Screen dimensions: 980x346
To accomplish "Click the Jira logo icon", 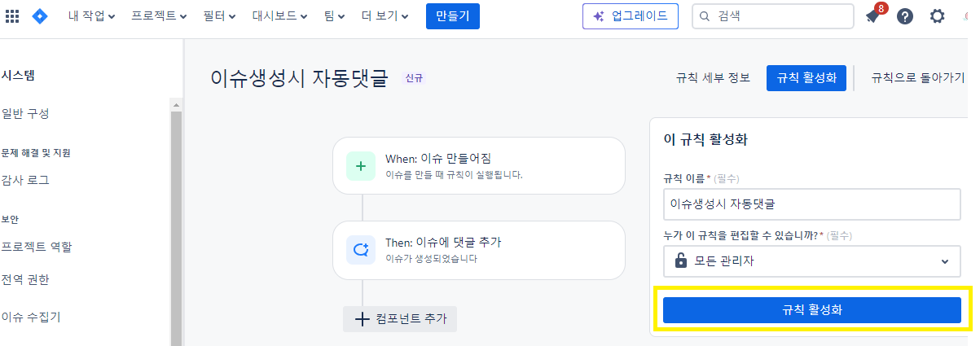I will coord(40,15).
